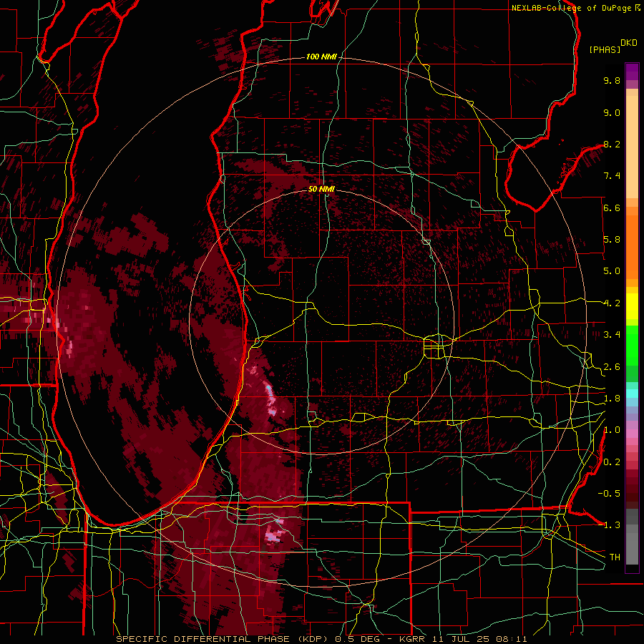Pick the gray segment at color bar bottom
Screen dimensions: 644x644
point(632,545)
